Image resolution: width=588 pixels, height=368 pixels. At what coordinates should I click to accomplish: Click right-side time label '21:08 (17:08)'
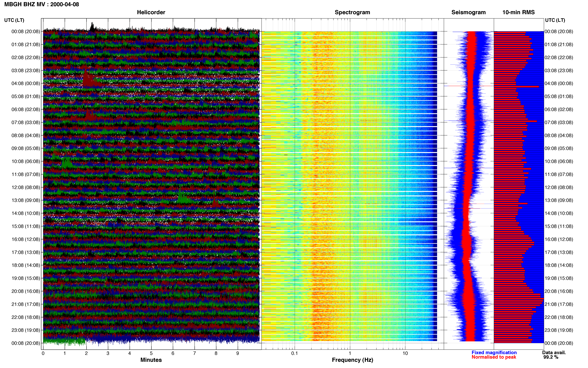coord(559,304)
